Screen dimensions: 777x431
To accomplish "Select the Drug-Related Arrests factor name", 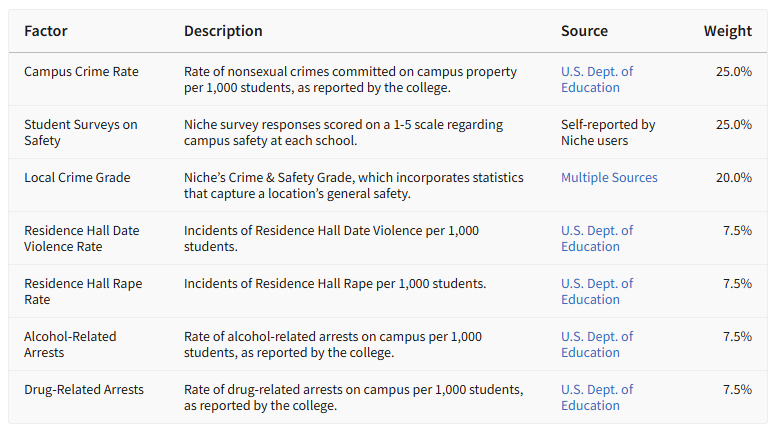I will (84, 389).
